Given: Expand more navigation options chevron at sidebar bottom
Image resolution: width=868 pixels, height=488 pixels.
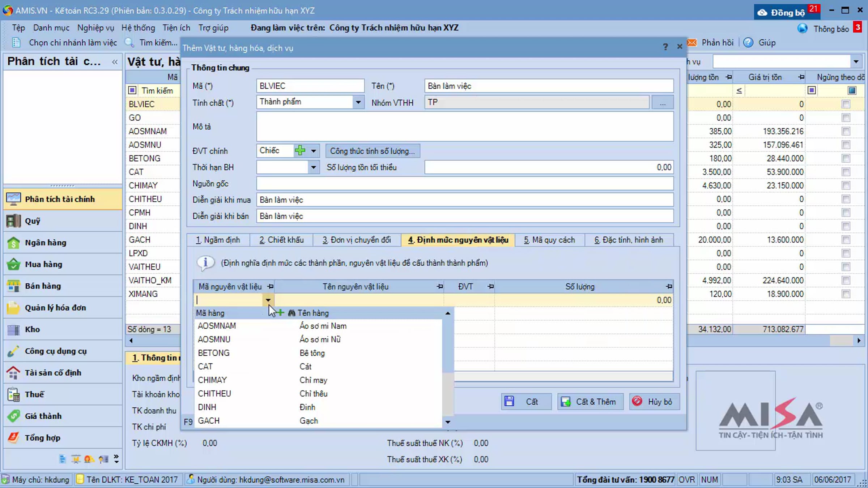Looking at the screenshot, I should [x=116, y=459].
